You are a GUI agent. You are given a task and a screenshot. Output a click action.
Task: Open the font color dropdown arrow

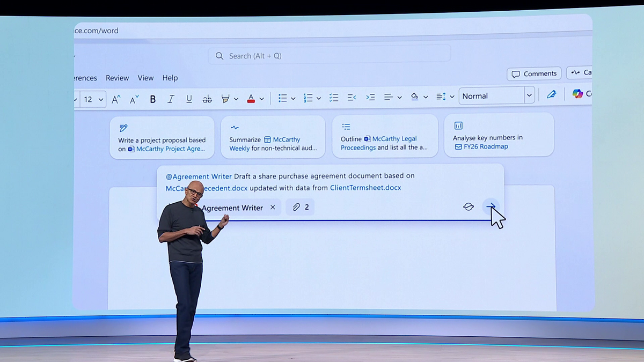(x=261, y=99)
